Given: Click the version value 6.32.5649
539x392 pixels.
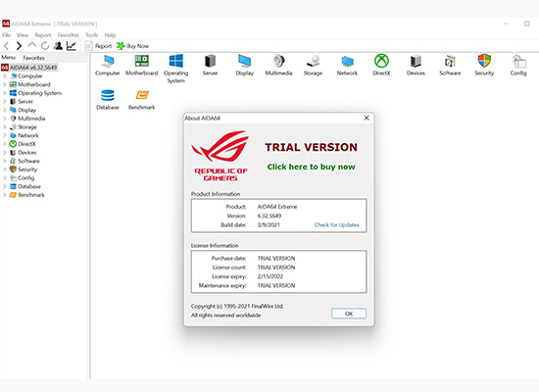Looking at the screenshot, I should (x=269, y=216).
